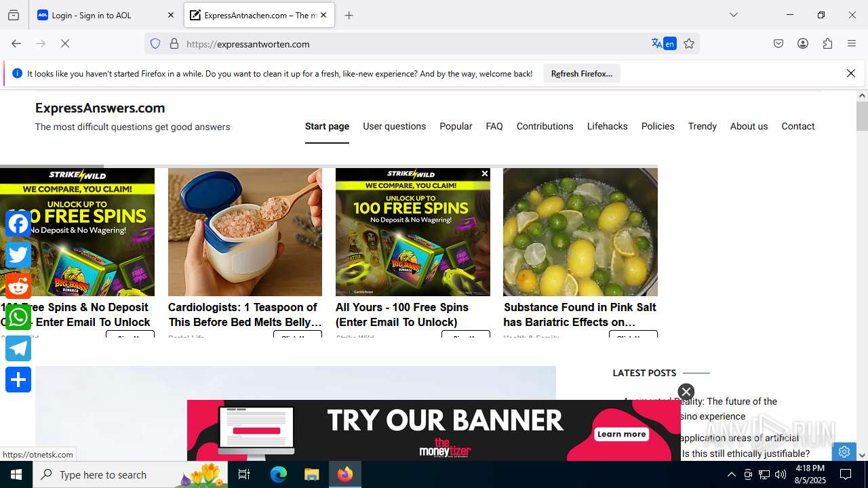Open the Lifehacks menu item
Viewport: 868px width, 488px height.
pyautogui.click(x=608, y=126)
